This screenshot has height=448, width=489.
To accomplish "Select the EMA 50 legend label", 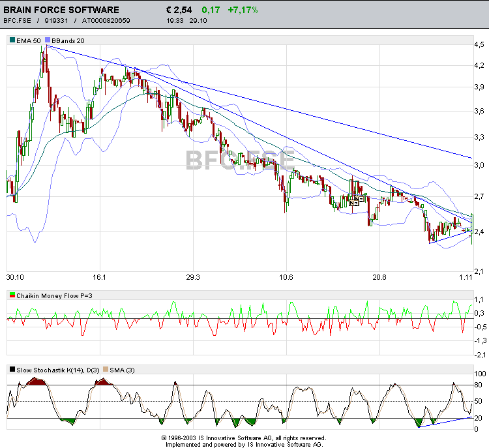I will pos(29,40).
